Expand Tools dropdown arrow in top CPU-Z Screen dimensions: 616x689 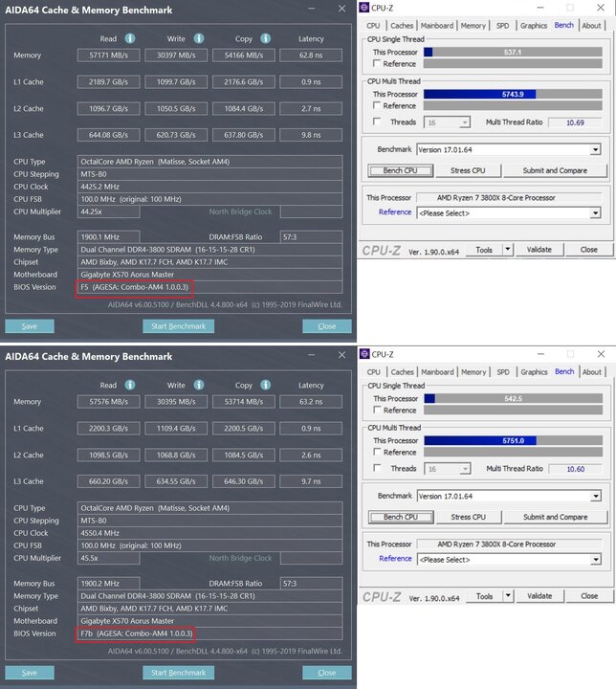[x=508, y=250]
